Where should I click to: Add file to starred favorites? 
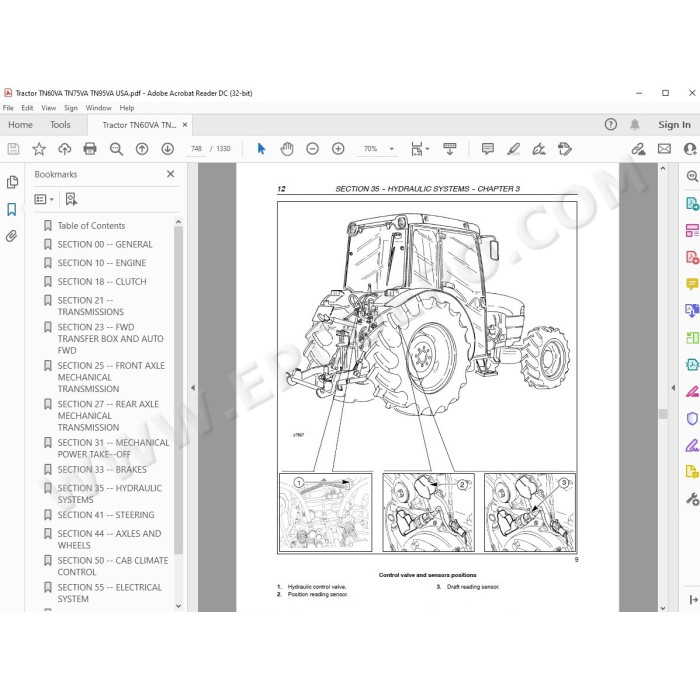click(39, 149)
